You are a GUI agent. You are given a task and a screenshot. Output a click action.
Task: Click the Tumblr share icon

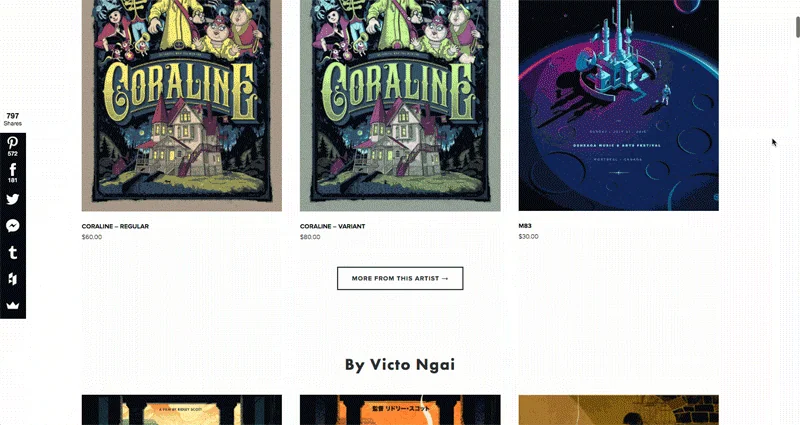pos(13,252)
